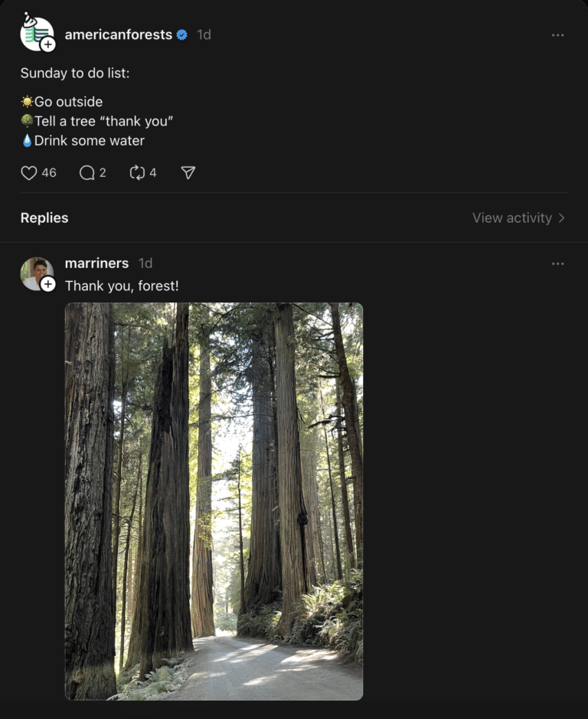Repost the Sunday to do list post

click(136, 173)
